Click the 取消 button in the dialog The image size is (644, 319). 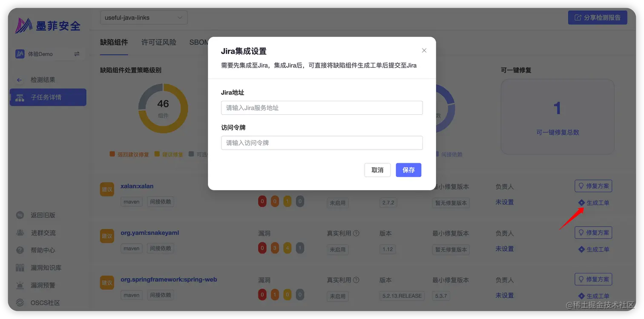click(377, 170)
